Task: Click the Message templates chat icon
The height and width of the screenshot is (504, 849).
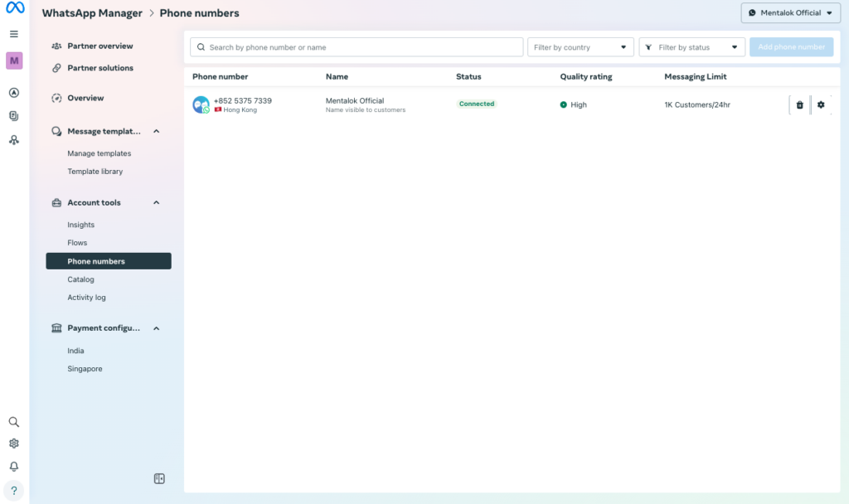Action: click(x=56, y=131)
